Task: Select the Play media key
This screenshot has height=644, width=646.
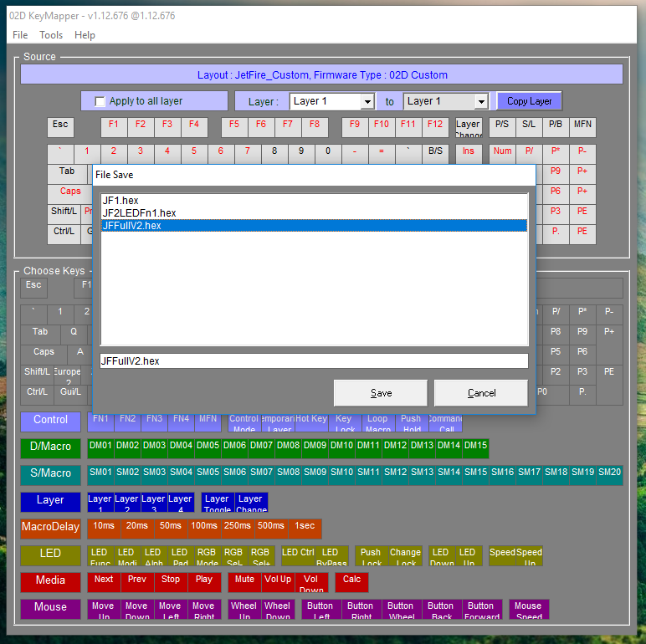Action: (x=204, y=580)
